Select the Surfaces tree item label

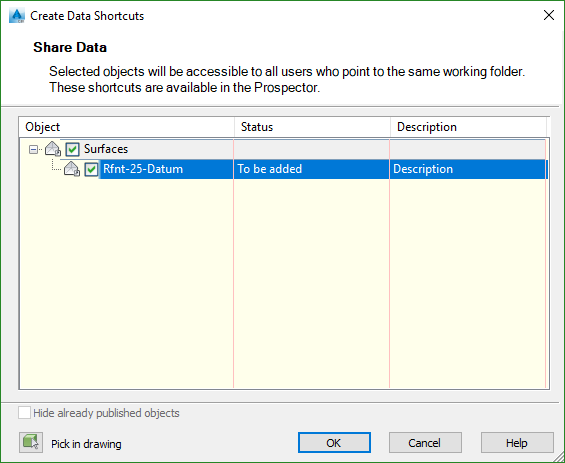[106, 149]
